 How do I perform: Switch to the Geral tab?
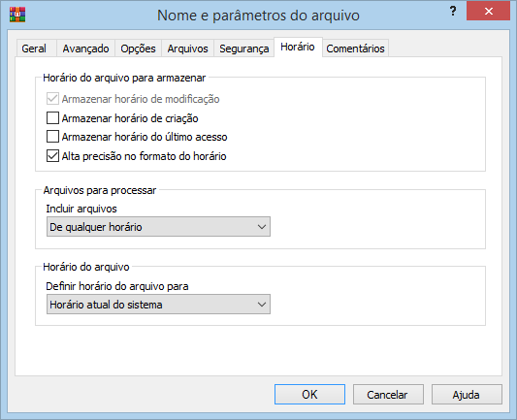click(x=34, y=48)
